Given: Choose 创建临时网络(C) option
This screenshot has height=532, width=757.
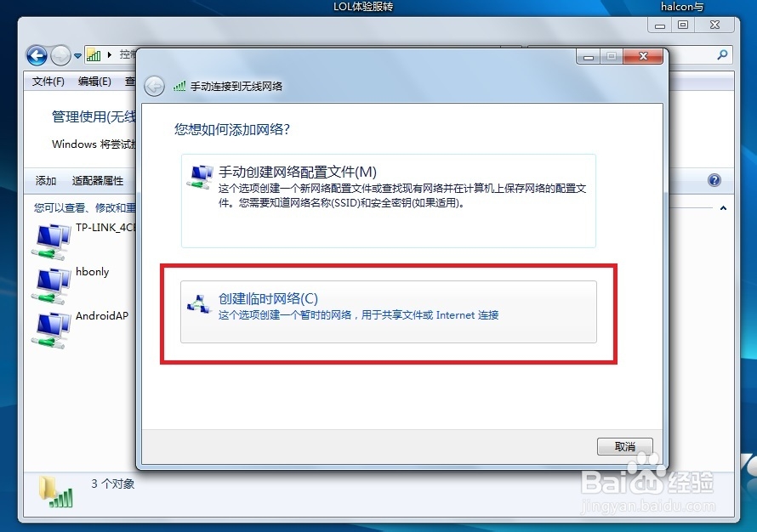Looking at the screenshot, I should coord(389,312).
